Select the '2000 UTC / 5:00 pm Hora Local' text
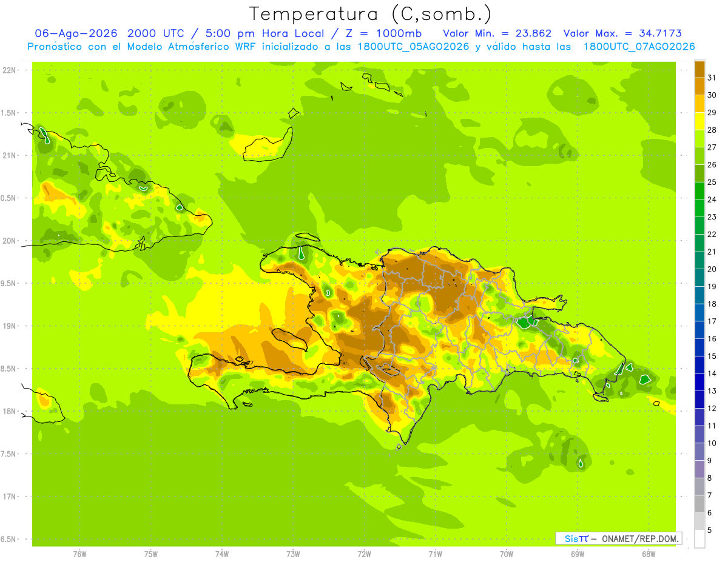 (225, 33)
